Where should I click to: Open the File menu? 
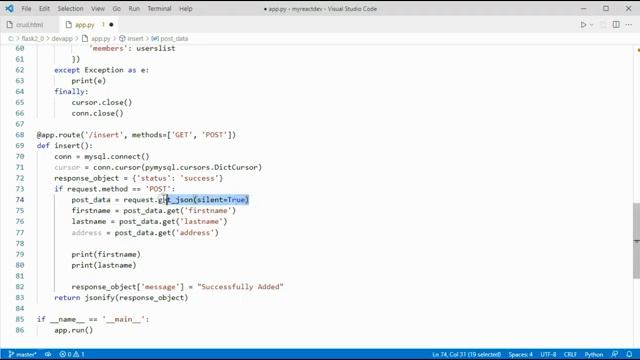point(26,9)
